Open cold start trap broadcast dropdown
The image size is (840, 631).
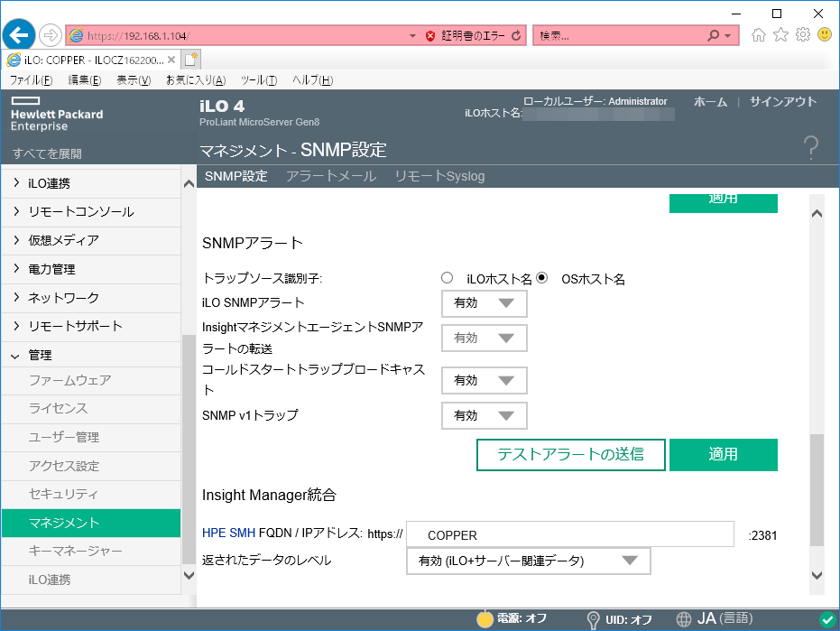coord(485,381)
